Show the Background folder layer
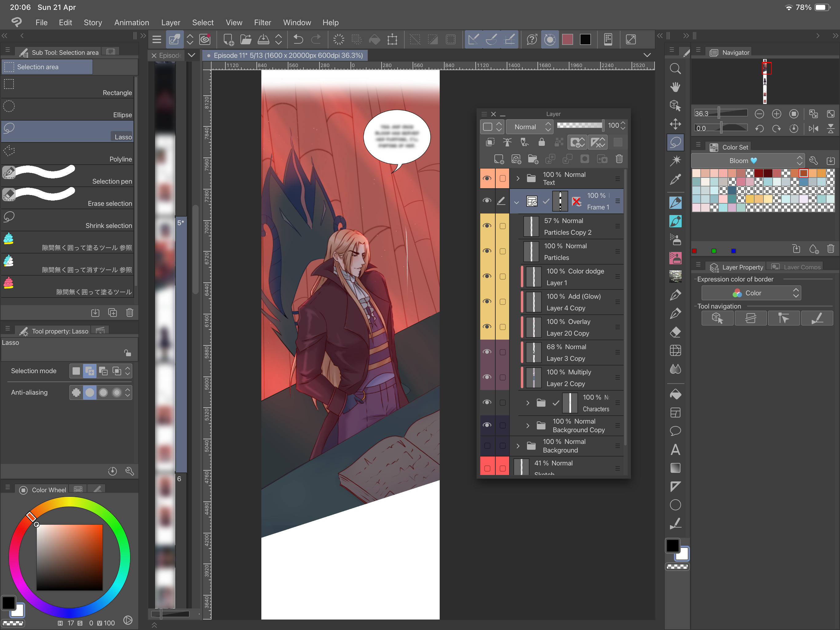The image size is (840, 630). 487,446
